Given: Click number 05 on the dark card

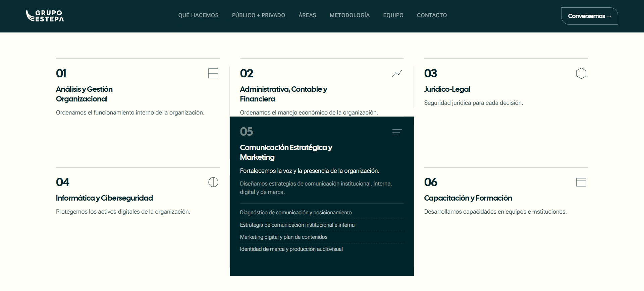Looking at the screenshot, I should [247, 132].
